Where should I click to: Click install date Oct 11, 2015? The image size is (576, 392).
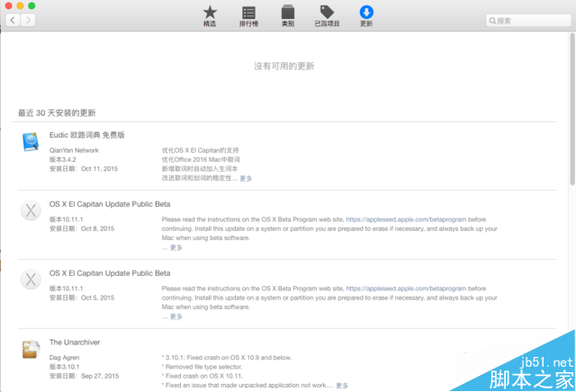click(84, 169)
